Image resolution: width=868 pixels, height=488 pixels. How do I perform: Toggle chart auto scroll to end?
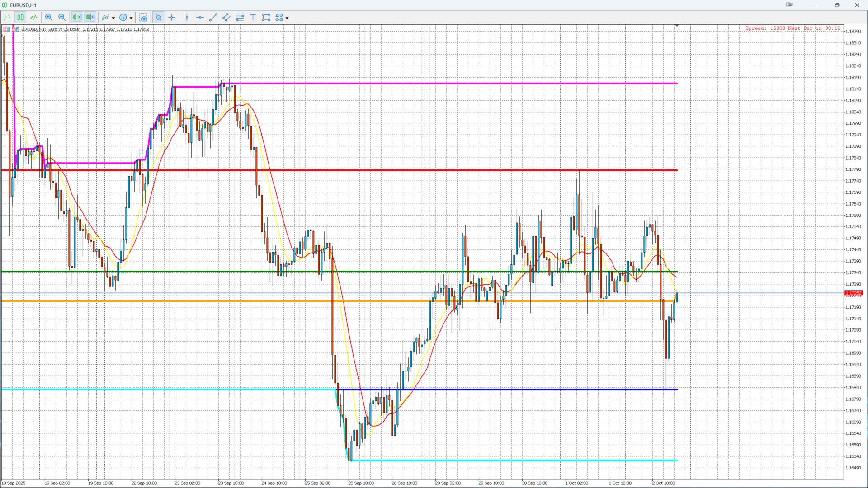point(77,18)
